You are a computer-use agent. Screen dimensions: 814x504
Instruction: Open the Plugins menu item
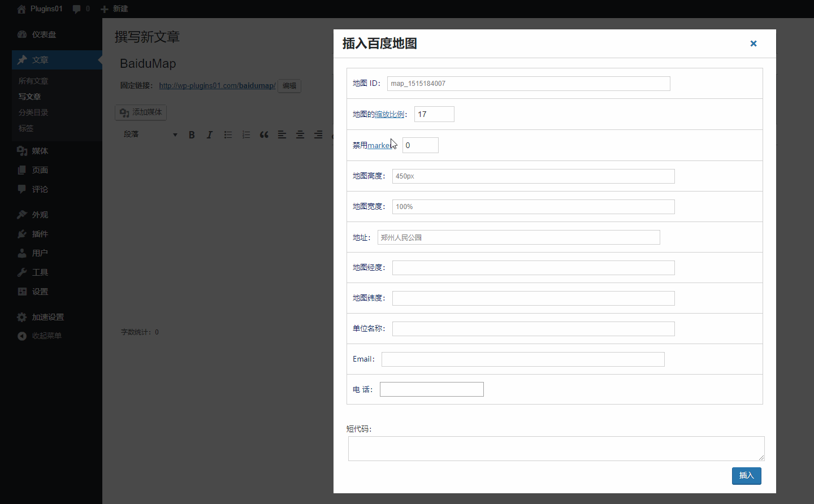click(40, 234)
